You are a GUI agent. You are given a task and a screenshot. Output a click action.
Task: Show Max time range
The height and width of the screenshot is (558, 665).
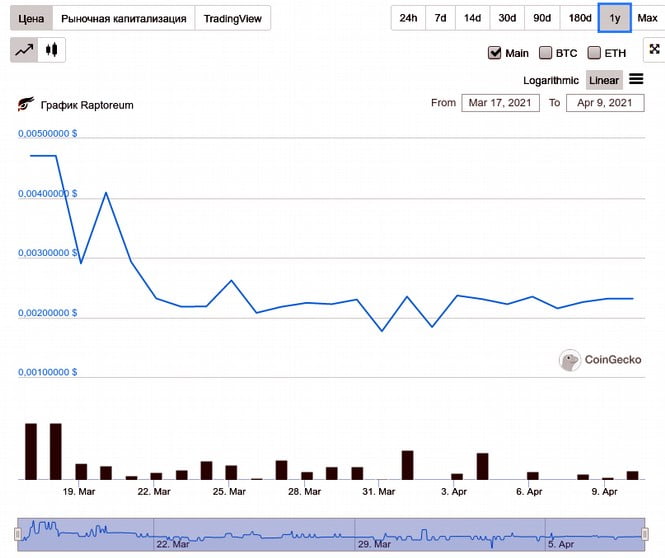click(x=648, y=18)
